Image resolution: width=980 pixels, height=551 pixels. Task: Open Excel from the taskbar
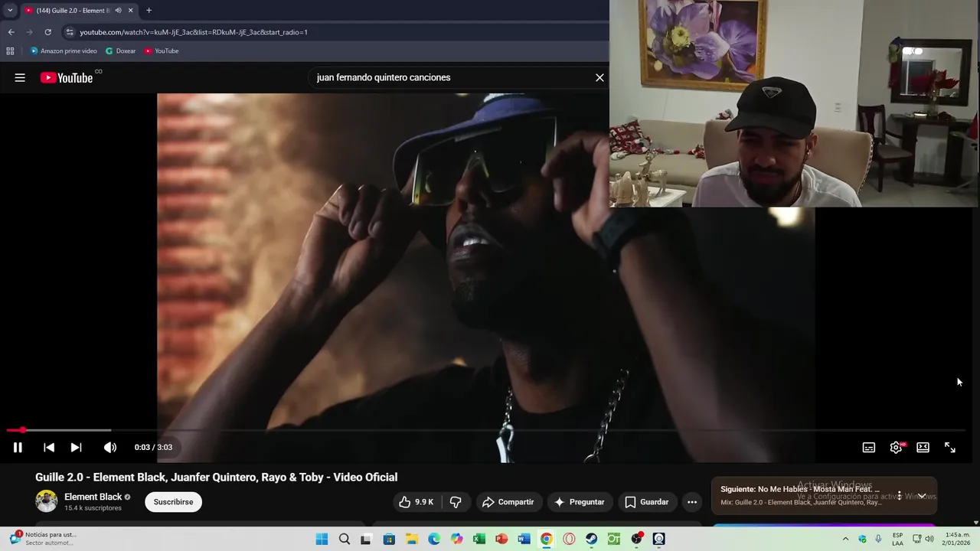479,539
